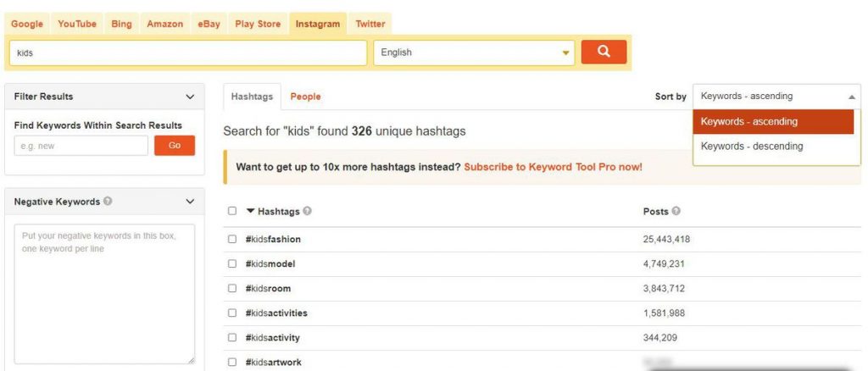Collapse the Filter Results panel chevron
Image resolution: width=868 pixels, height=371 pixels.
(x=190, y=97)
